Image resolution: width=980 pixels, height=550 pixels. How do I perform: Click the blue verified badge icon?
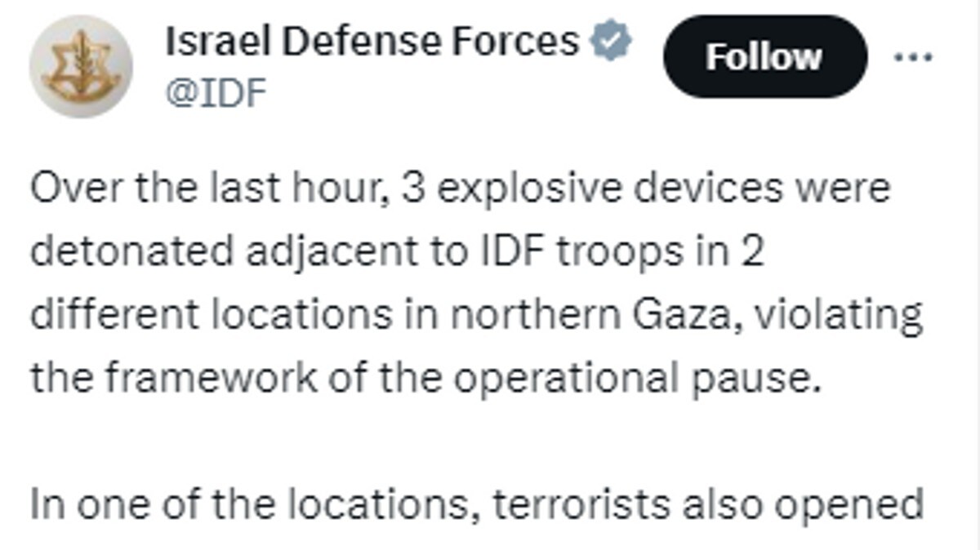(x=612, y=41)
